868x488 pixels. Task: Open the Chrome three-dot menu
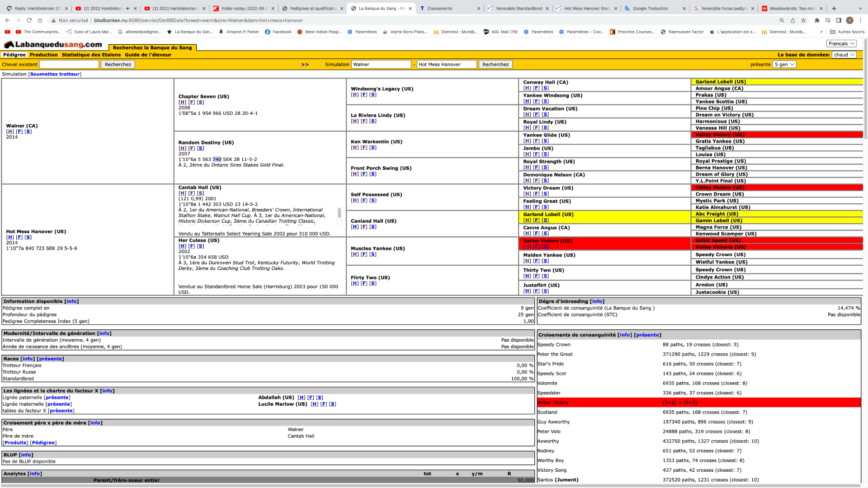[861, 20]
